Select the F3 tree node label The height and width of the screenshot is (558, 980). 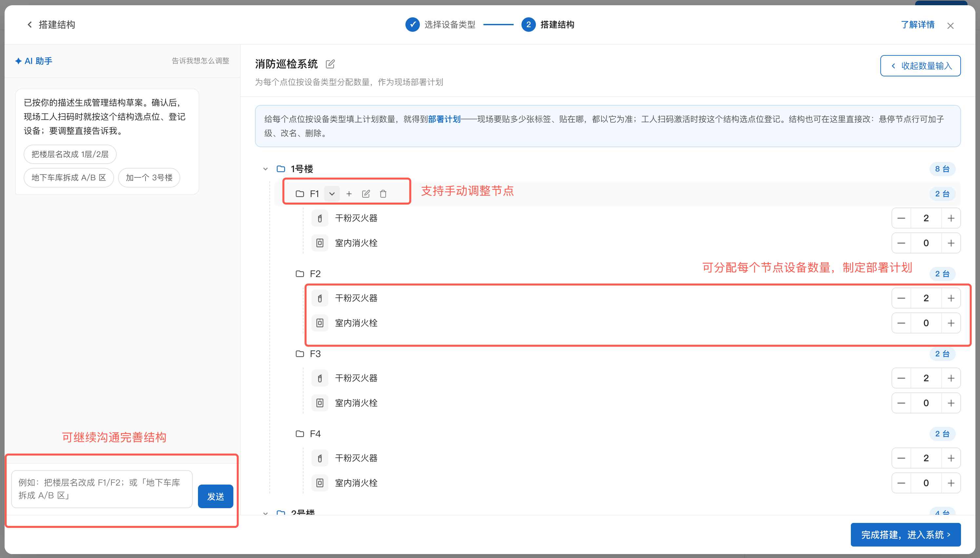click(x=315, y=354)
